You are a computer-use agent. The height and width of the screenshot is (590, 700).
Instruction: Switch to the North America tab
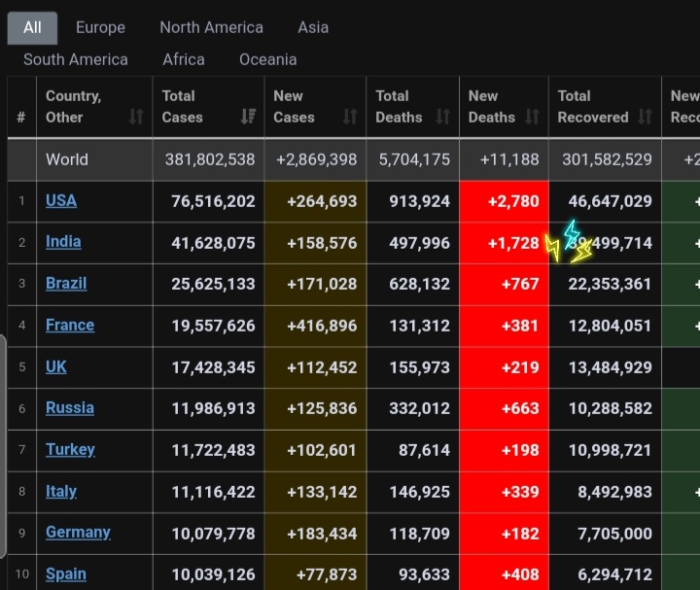click(212, 27)
